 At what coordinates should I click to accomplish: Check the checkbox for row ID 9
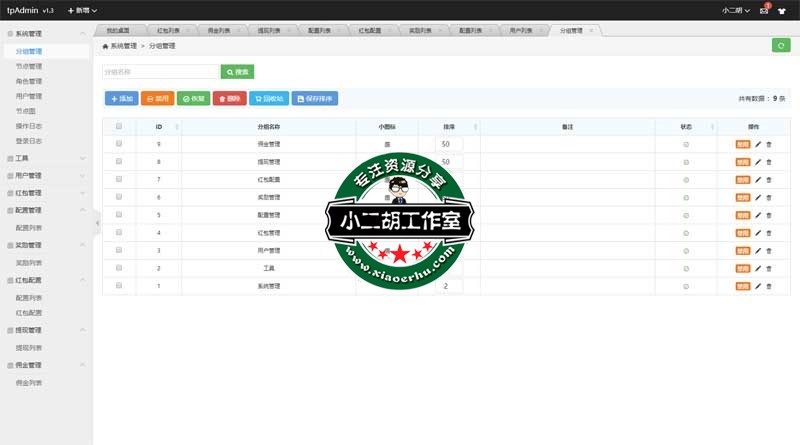[x=119, y=145]
